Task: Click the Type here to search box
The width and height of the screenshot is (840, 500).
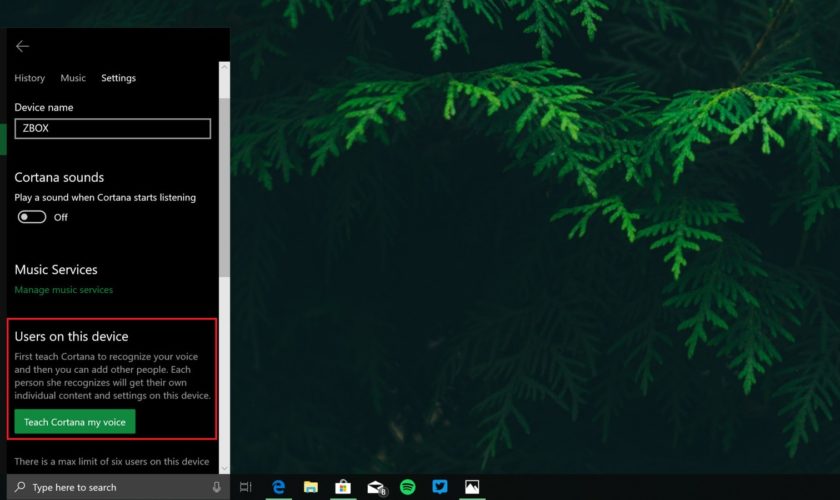Action: click(110, 487)
